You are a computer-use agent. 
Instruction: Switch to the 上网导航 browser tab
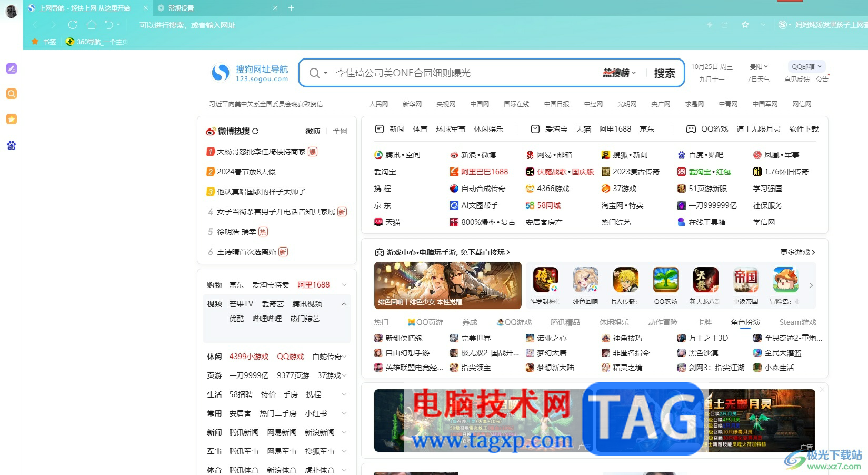[x=87, y=8]
